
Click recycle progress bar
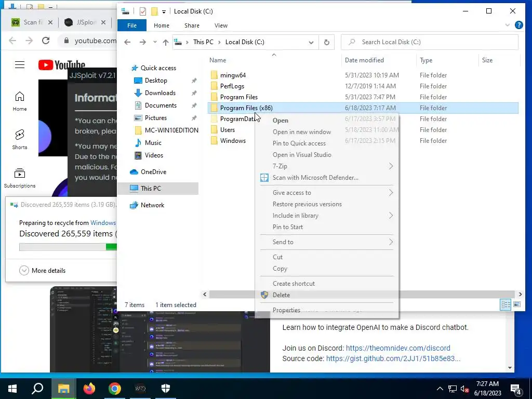pos(68,247)
